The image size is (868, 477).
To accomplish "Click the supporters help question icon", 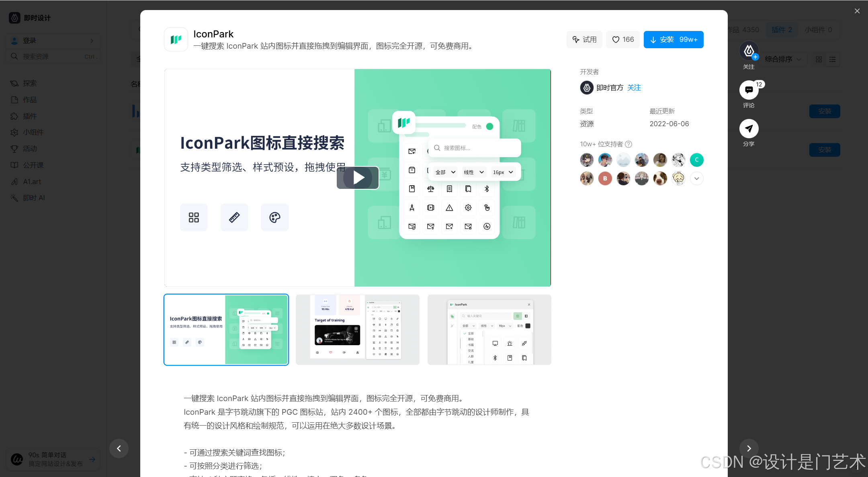I will click(x=628, y=144).
